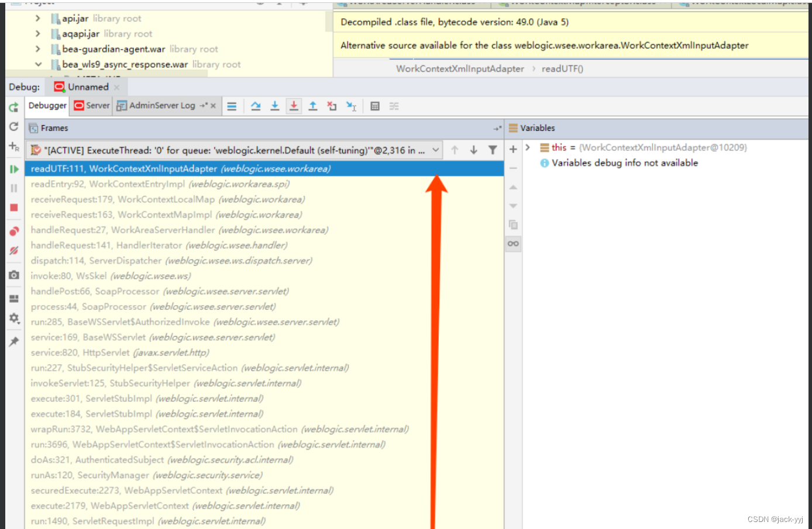812x529 pixels.
Task: Select frame handleRequest:27, WorkAreaServerHandler
Action: click(x=264, y=230)
